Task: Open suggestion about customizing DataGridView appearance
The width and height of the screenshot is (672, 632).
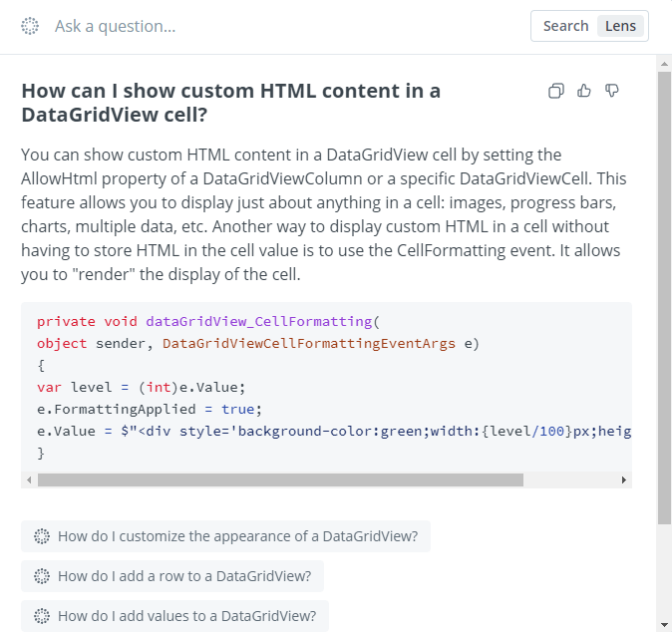Action: (x=225, y=536)
